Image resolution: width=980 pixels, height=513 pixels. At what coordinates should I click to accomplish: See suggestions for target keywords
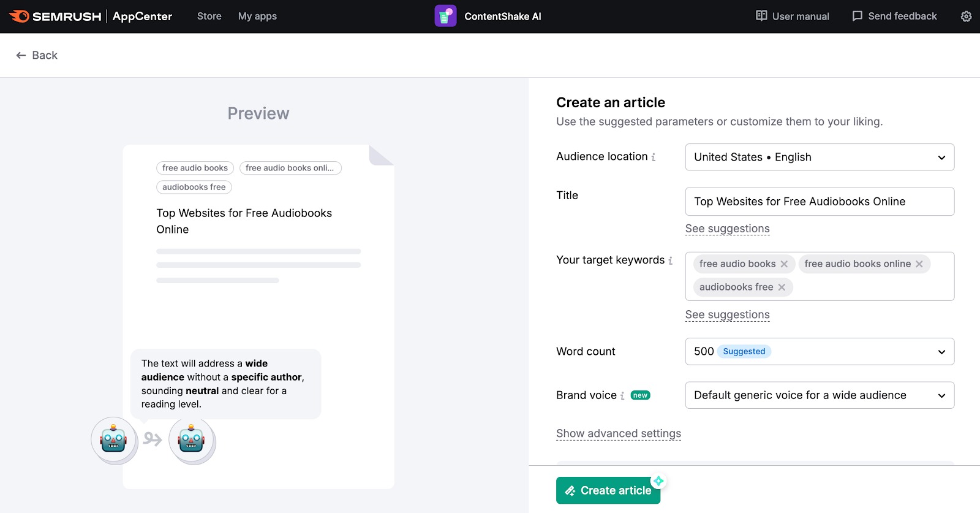727,314
